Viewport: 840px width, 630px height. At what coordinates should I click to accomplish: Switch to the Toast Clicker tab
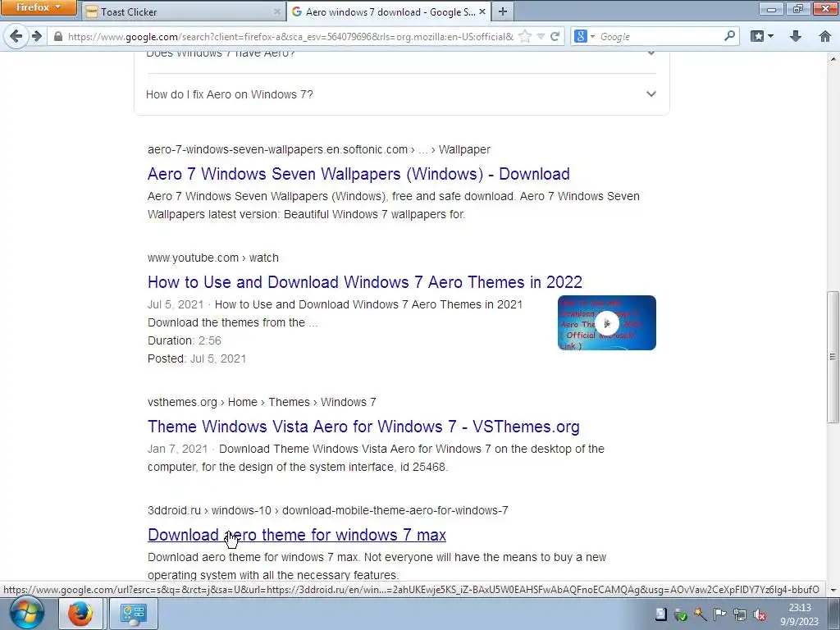182,11
